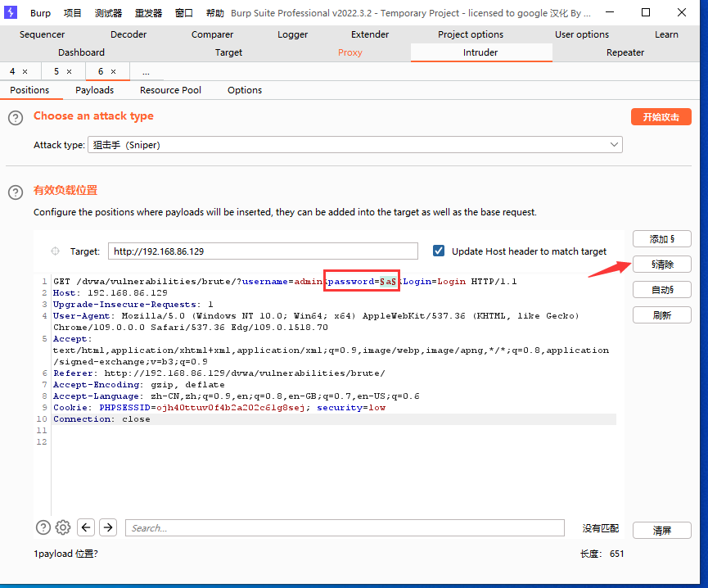Open the overflow tabs ellipsis
The image size is (708, 588).
click(146, 72)
